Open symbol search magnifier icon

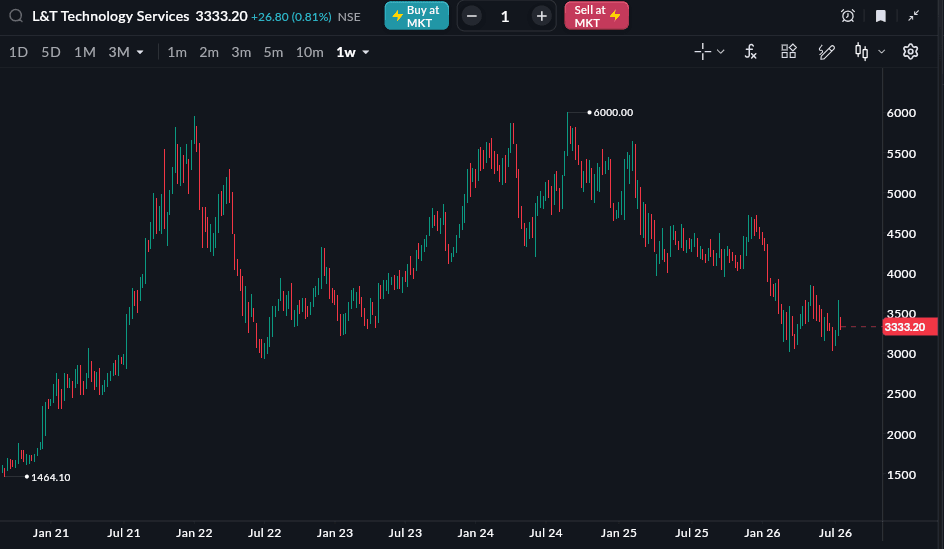[x=16, y=16]
